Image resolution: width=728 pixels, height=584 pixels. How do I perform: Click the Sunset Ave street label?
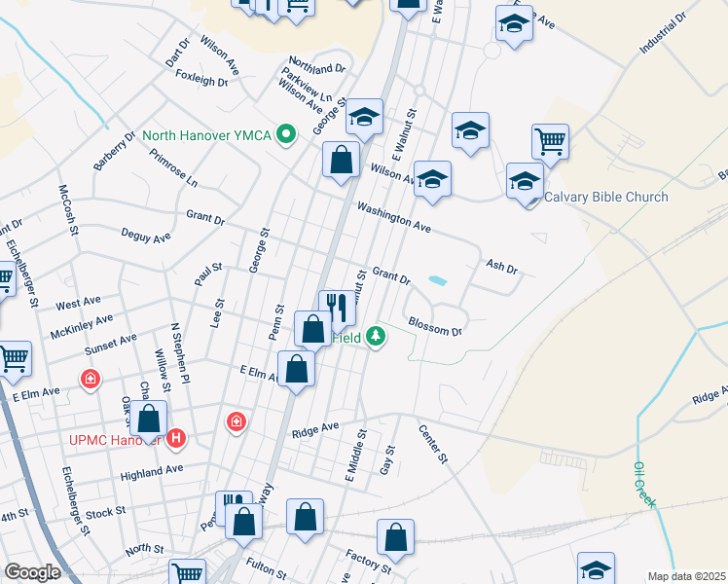coord(111,344)
